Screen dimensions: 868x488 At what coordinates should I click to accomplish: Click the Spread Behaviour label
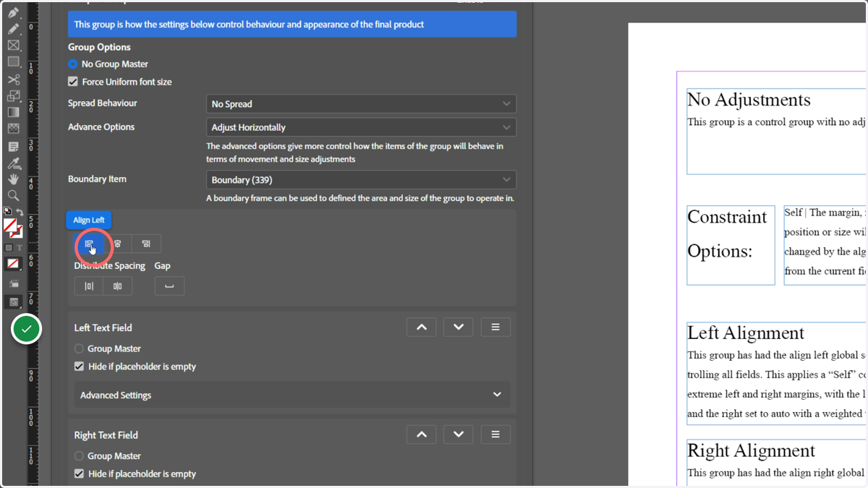[103, 103]
